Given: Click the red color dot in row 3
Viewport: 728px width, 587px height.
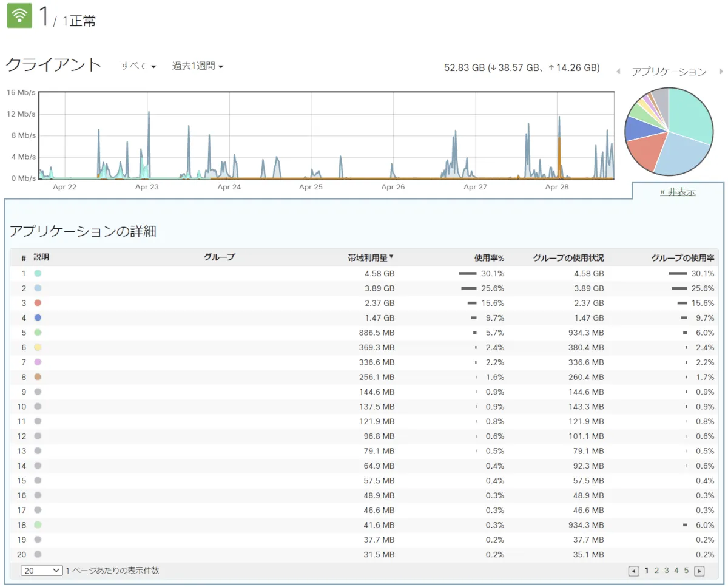Looking at the screenshot, I should [x=38, y=303].
